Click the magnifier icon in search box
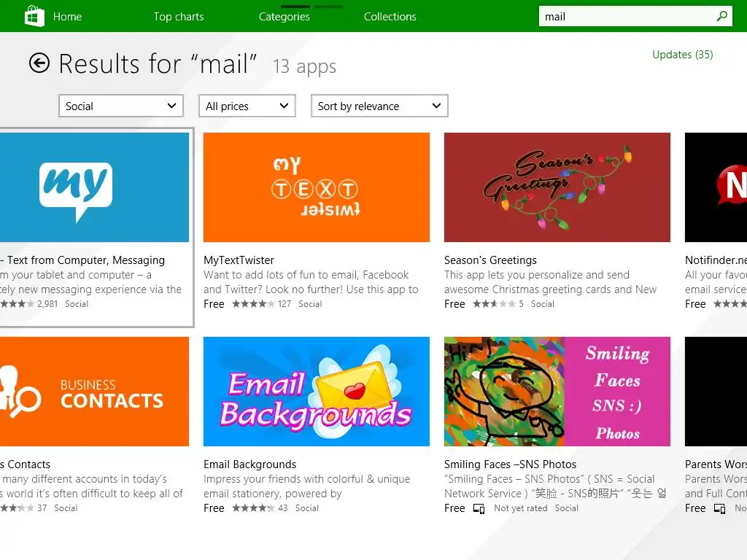 tap(721, 16)
